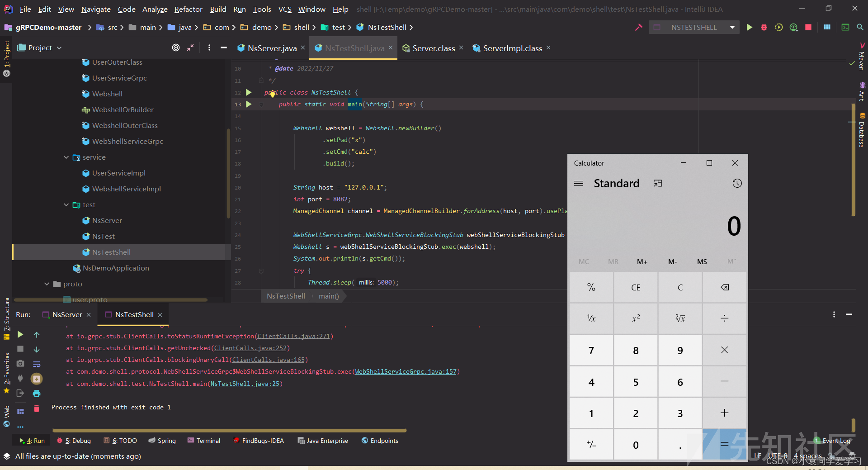Switch to NsServer.java editor tab
Viewport: 868px width, 470px height.
pos(272,48)
